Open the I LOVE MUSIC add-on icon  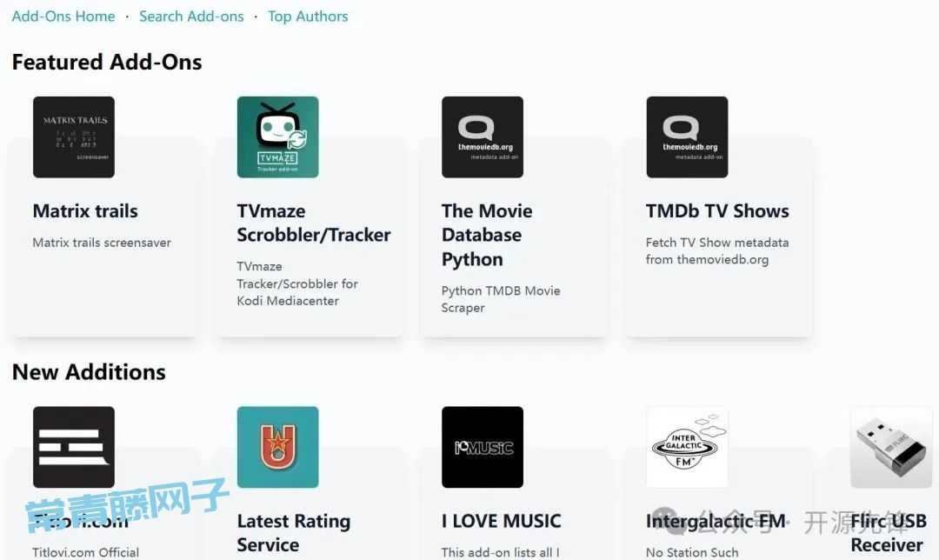pyautogui.click(x=483, y=448)
